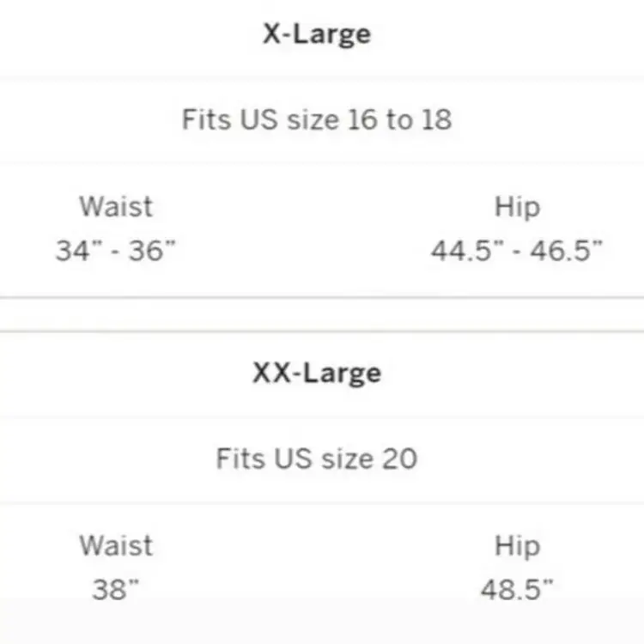
Task: Select the 36" upper waist value
Action: (x=152, y=251)
